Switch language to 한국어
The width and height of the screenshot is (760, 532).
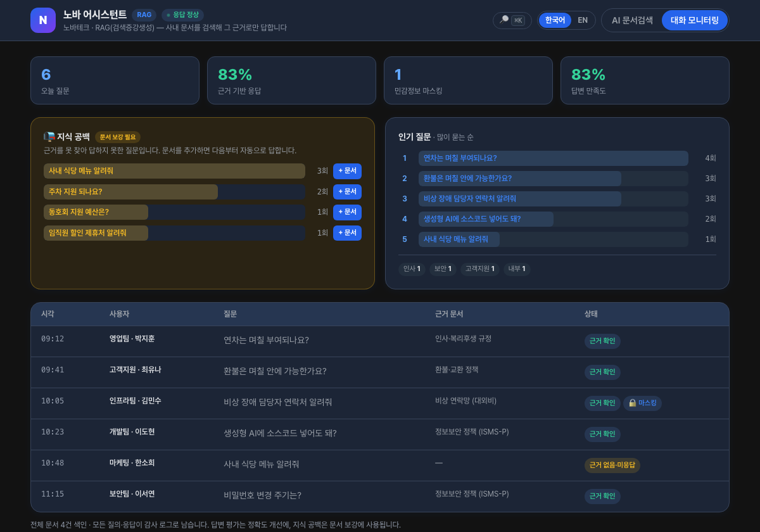[x=555, y=20]
